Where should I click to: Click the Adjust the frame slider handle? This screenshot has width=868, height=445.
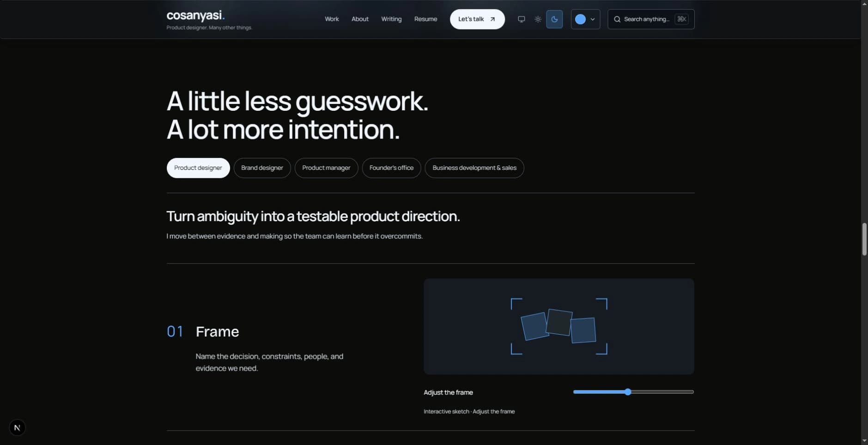[x=628, y=392]
